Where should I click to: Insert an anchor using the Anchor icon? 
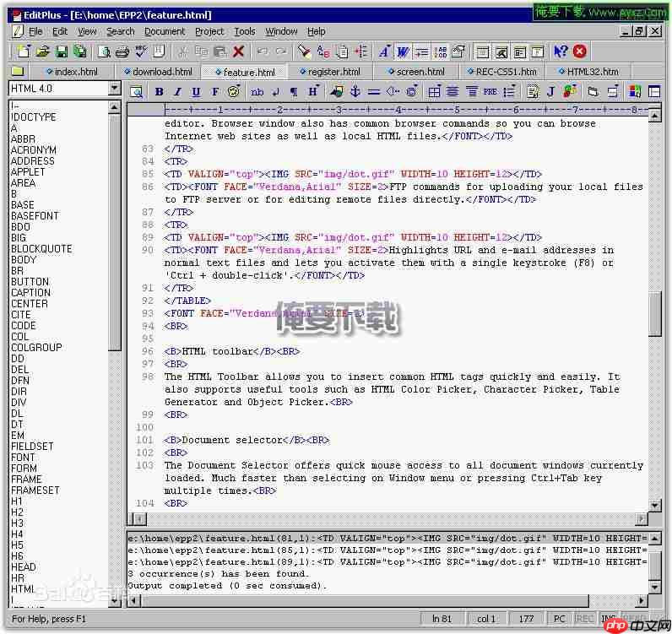pos(355,92)
